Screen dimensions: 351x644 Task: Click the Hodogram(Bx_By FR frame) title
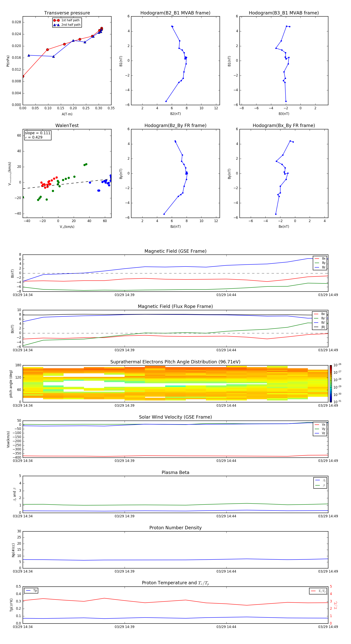click(x=284, y=125)
